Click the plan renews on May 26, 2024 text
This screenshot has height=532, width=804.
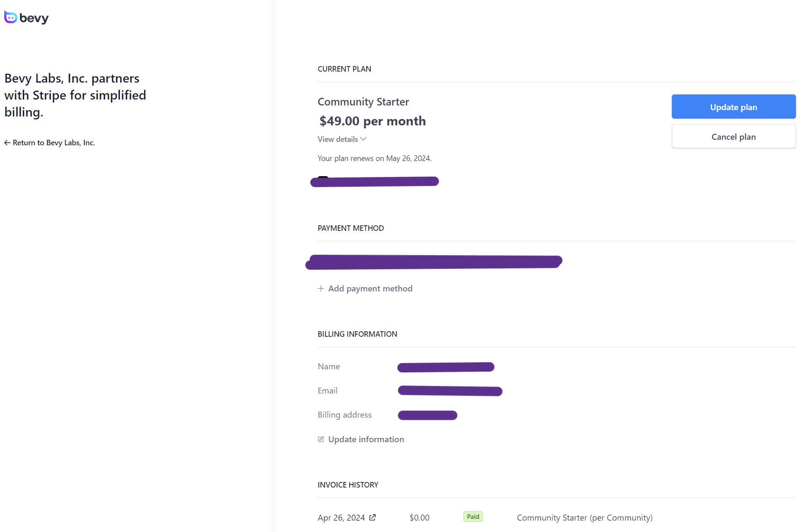[374, 158]
